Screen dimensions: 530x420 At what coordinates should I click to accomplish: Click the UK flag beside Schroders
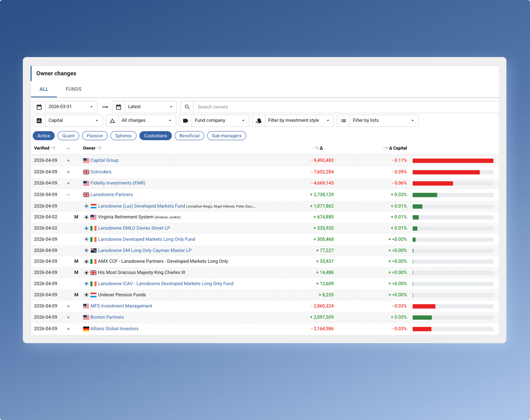click(86, 172)
